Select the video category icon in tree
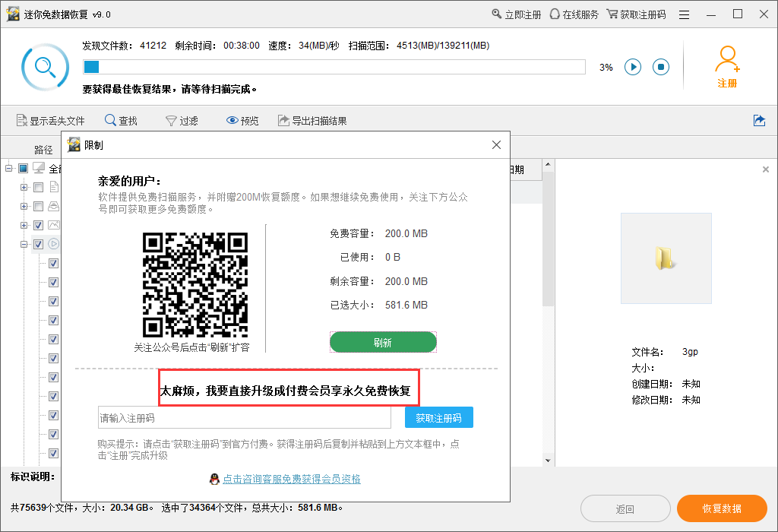Viewport: 778px width, 532px height. [x=54, y=244]
